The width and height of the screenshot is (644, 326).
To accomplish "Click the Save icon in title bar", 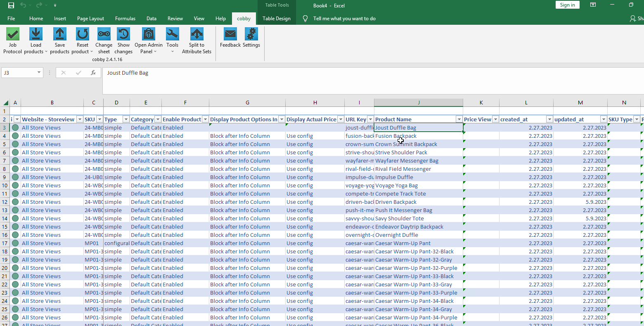I will click(x=11, y=5).
